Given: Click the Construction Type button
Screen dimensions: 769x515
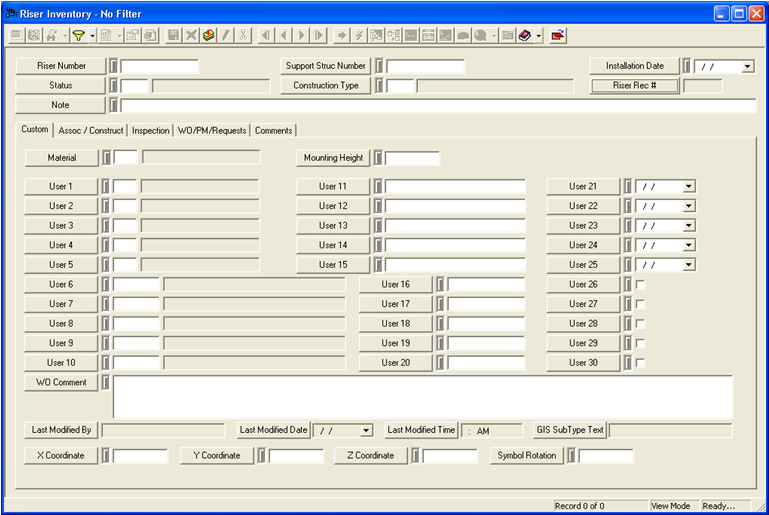Looking at the screenshot, I should click(325, 86).
